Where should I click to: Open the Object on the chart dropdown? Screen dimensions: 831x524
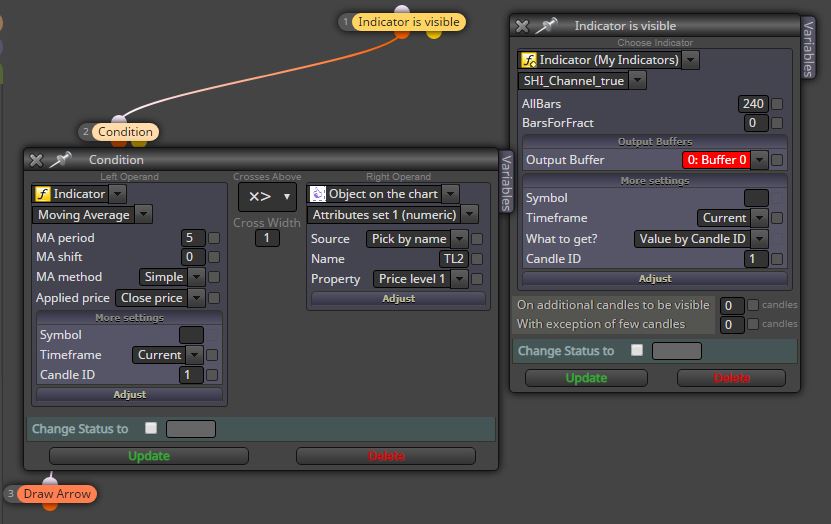(x=450, y=194)
